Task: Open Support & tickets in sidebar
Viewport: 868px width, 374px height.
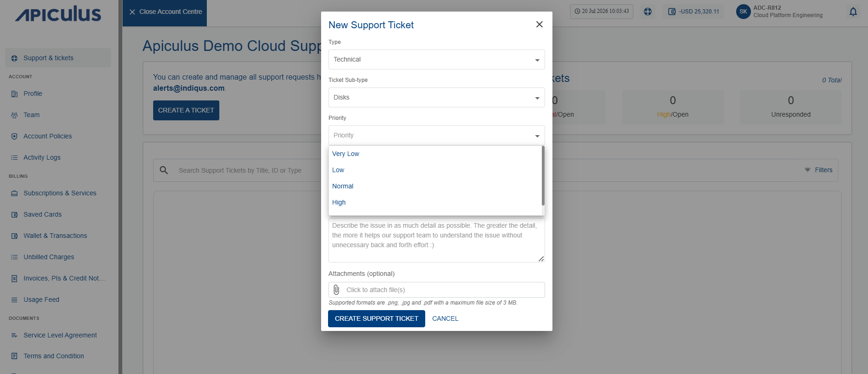Action: (58, 58)
